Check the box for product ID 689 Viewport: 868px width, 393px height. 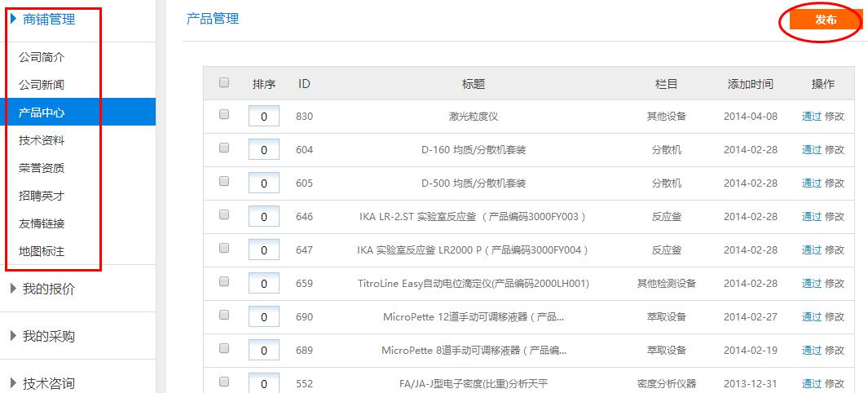[224, 348]
